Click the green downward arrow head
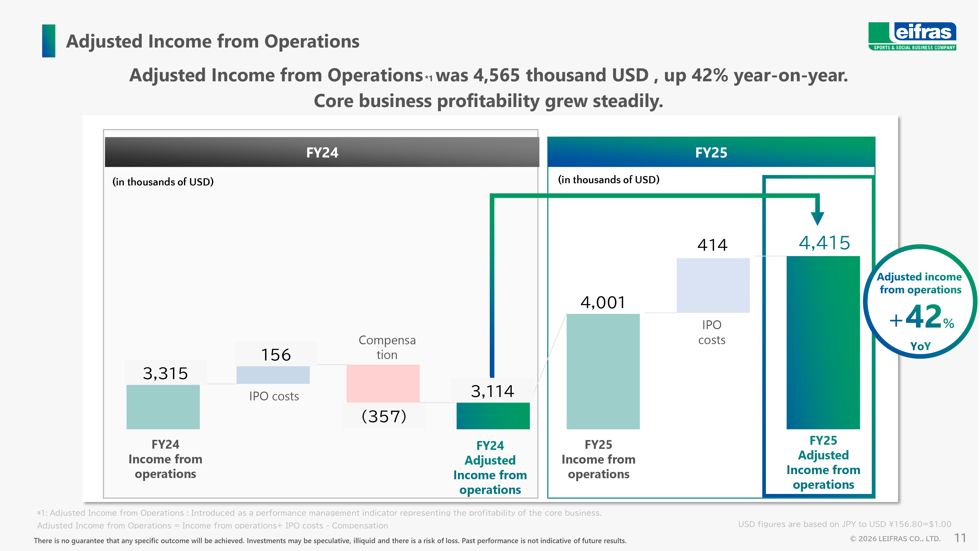 point(817,218)
